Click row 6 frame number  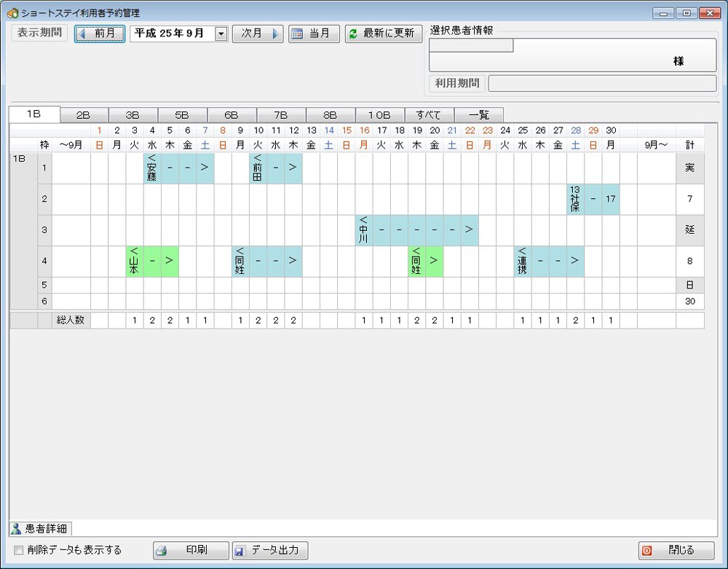coord(44,302)
